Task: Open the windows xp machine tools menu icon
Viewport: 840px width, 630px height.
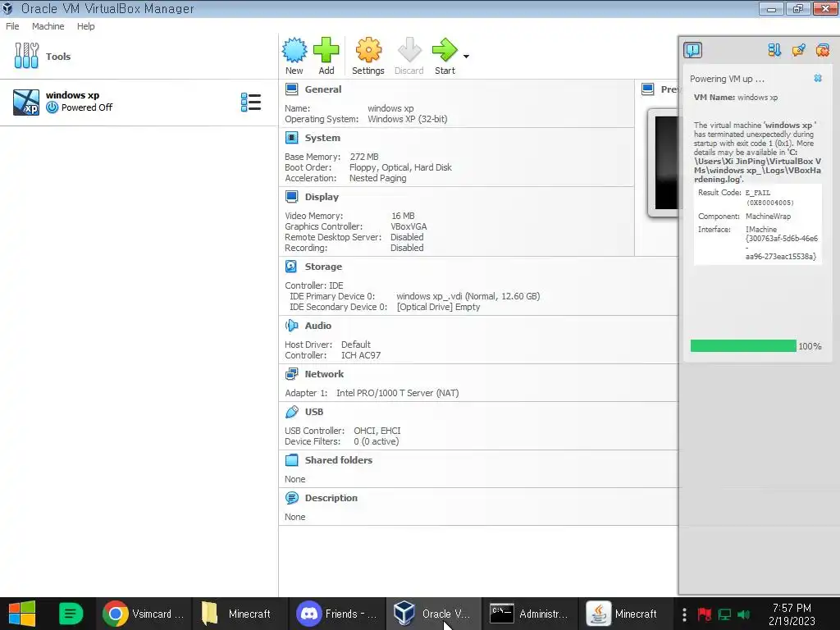Action: (251, 102)
